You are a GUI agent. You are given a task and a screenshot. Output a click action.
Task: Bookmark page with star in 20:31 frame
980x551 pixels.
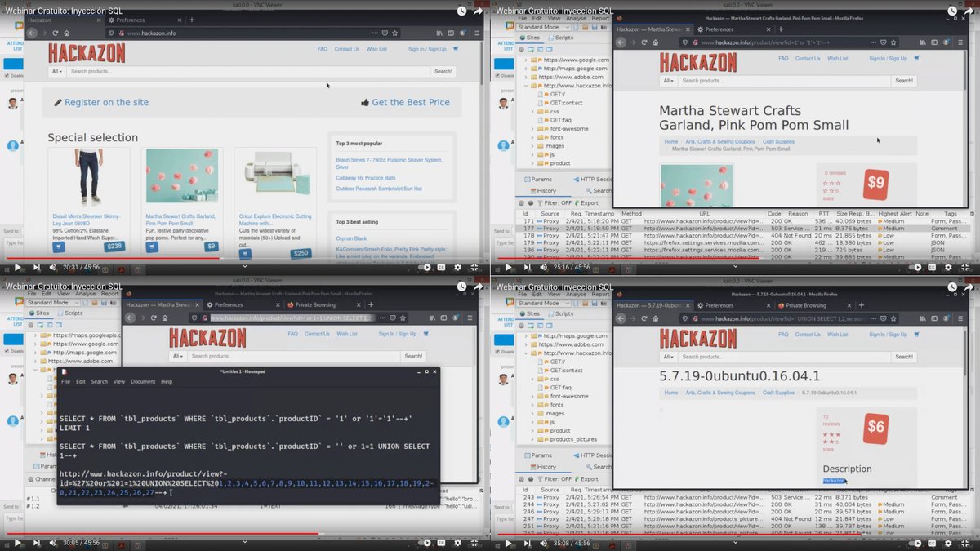[396, 33]
